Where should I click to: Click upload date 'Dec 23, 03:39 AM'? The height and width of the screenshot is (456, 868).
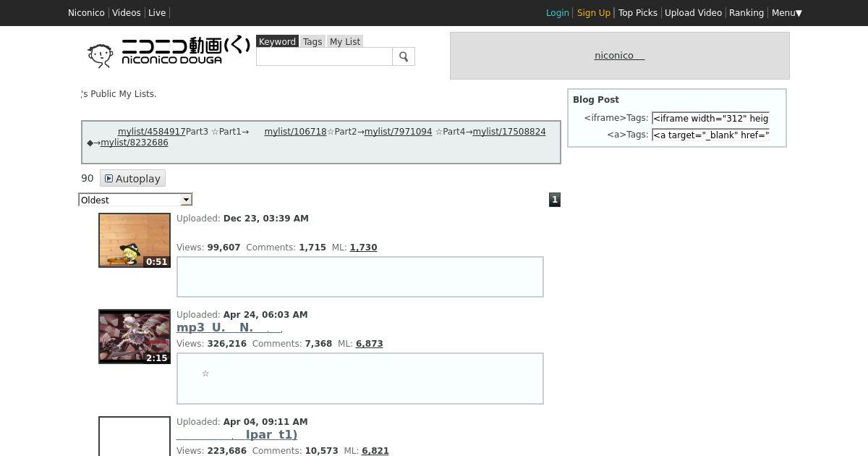(x=265, y=219)
